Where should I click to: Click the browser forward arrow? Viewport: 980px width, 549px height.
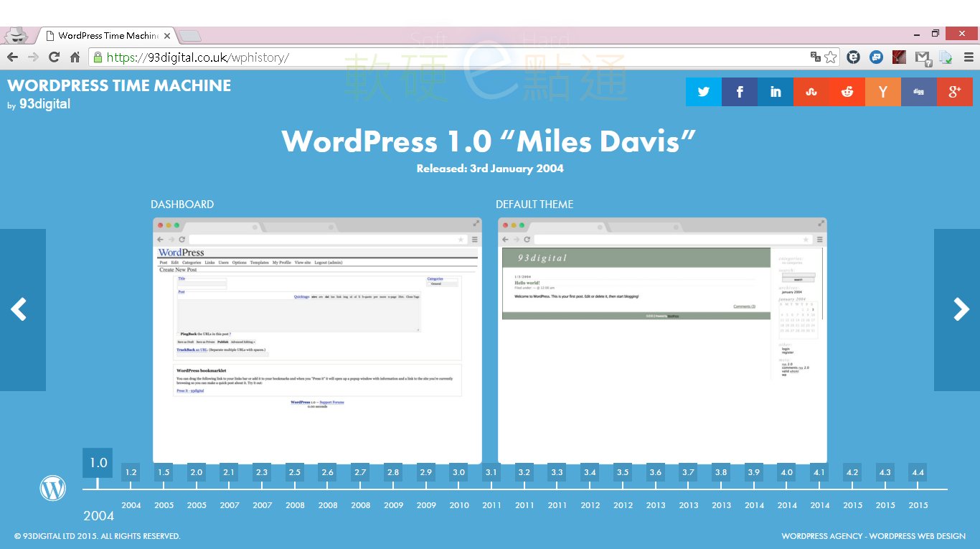click(x=33, y=57)
